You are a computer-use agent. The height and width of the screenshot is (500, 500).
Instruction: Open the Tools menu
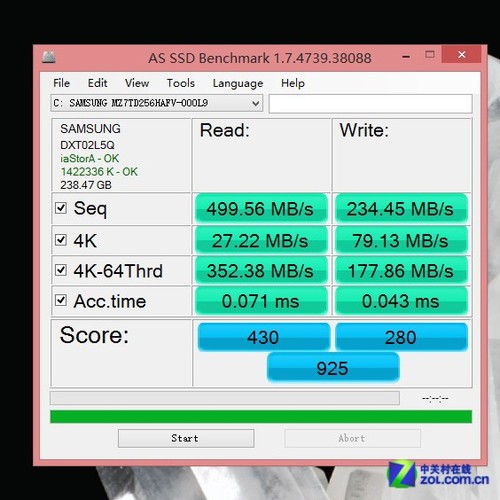click(181, 83)
